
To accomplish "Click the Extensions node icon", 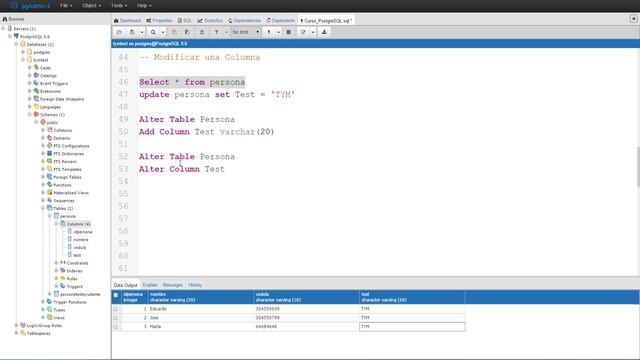I will [x=36, y=91].
